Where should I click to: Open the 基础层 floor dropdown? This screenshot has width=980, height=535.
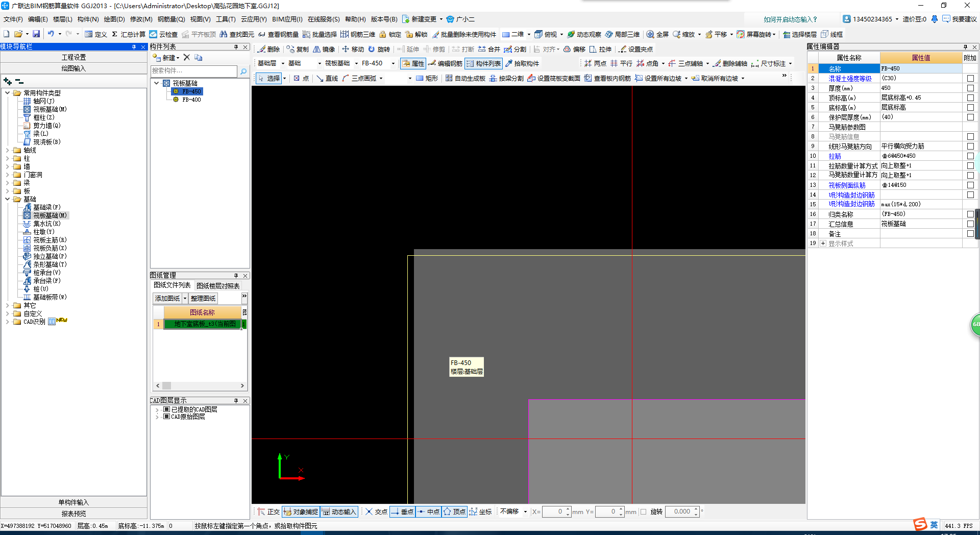point(283,63)
